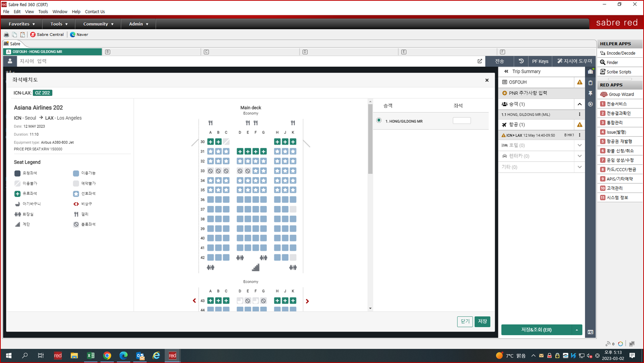Open the arrow beside 저장&조회 (ER)
The height and width of the screenshot is (363, 644).
(577, 330)
